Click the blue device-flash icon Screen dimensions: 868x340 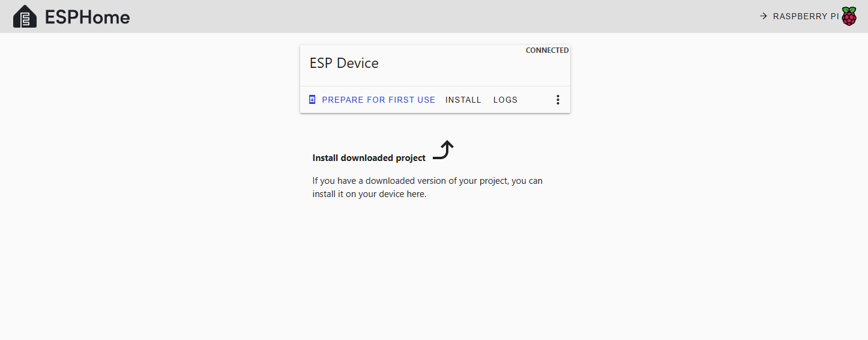click(312, 100)
